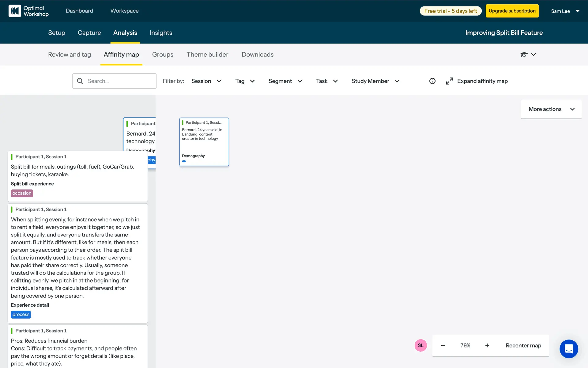Screen dimensions: 588x368
Task: Expand the Session filter dropdown
Action: (x=206, y=81)
